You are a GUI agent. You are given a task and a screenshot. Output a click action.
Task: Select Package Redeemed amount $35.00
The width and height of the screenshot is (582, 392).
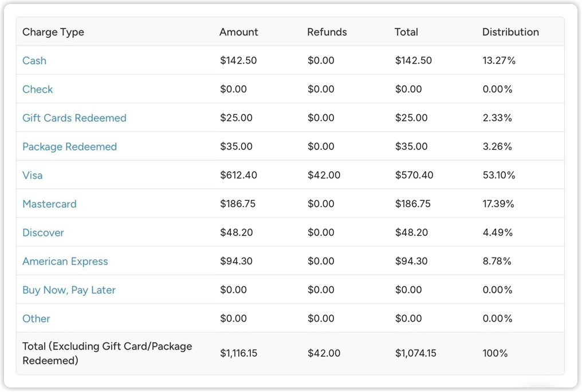click(236, 146)
